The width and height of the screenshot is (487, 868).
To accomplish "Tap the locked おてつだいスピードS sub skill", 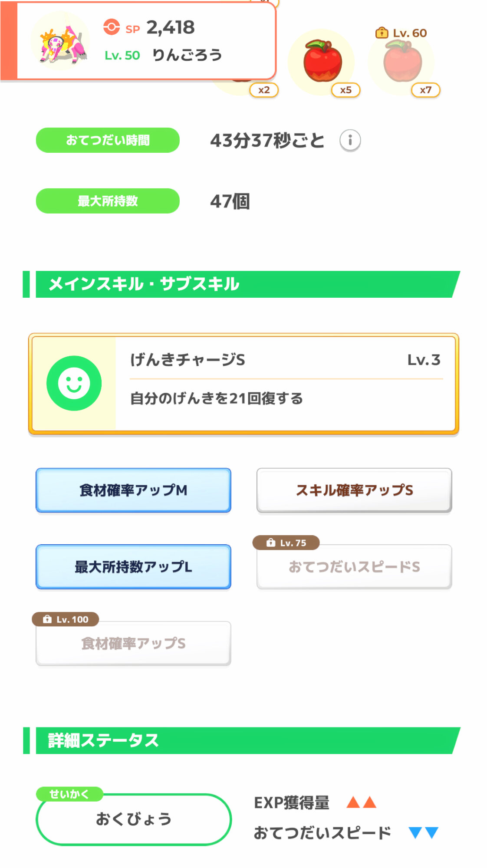I will click(354, 567).
